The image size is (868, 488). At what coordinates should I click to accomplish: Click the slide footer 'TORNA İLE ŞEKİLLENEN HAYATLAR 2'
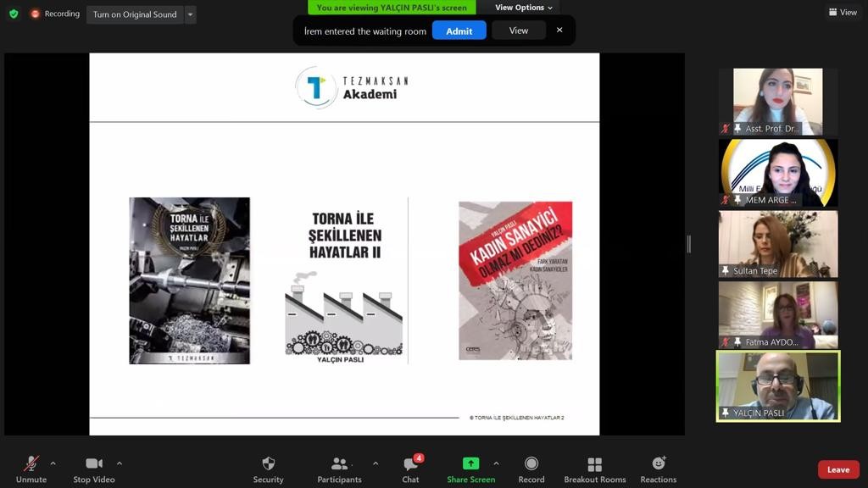click(516, 418)
